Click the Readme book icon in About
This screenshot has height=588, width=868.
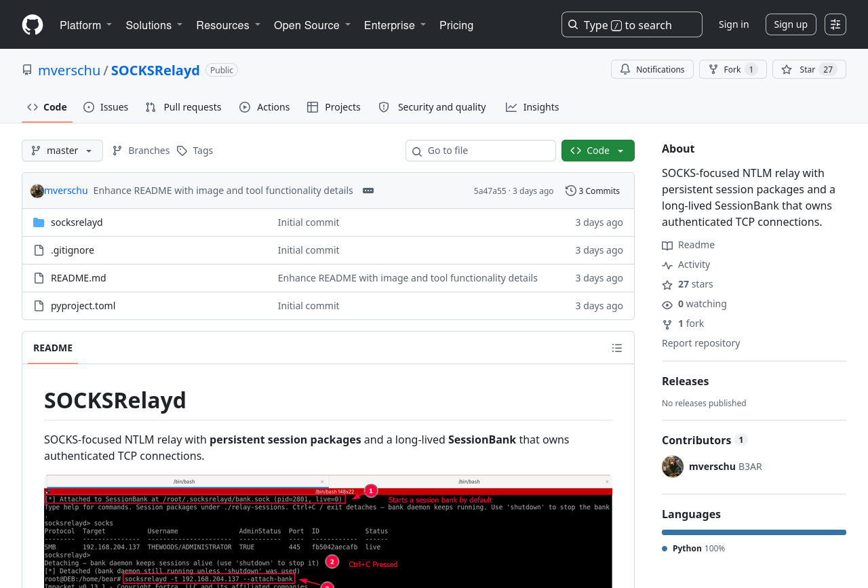click(x=667, y=246)
